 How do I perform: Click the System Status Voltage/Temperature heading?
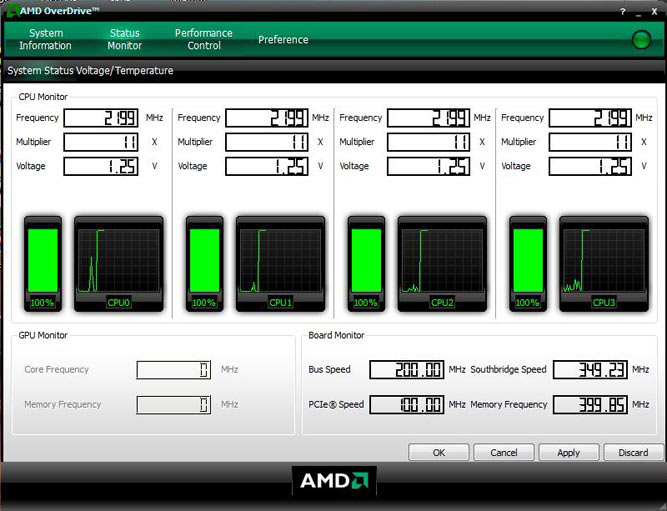pos(90,71)
